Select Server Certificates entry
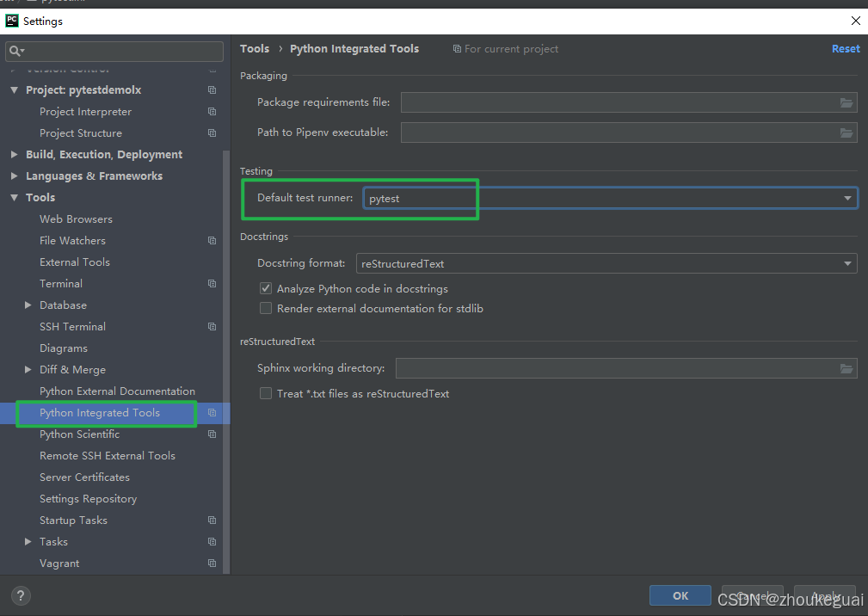Viewport: 868px width, 616px height. (x=84, y=477)
